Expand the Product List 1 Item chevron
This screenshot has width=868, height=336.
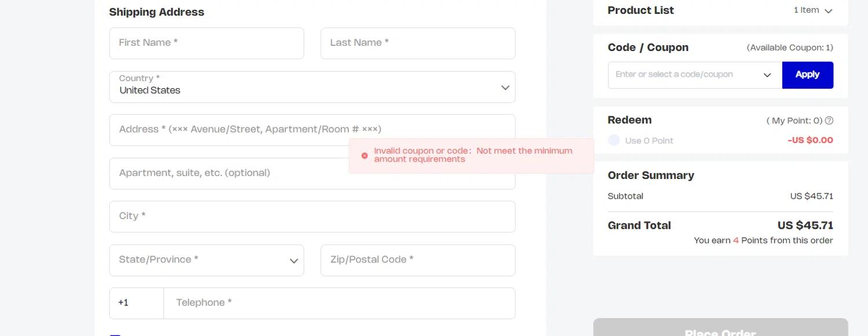[828, 11]
